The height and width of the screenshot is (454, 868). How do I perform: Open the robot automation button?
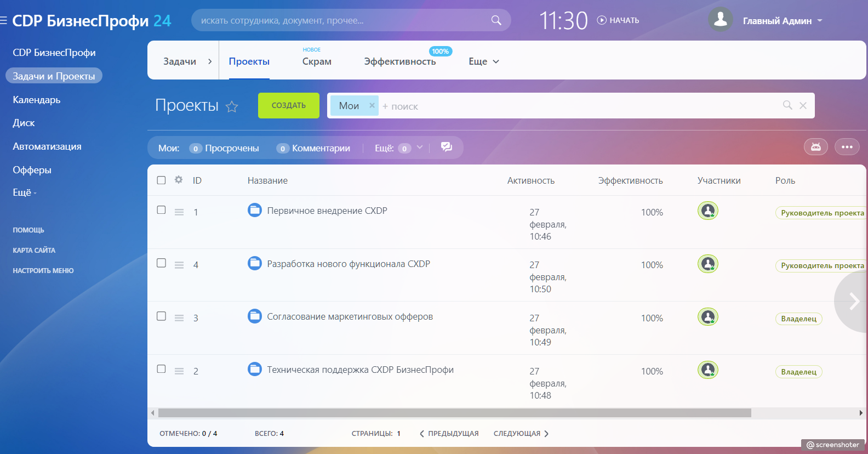click(x=816, y=147)
